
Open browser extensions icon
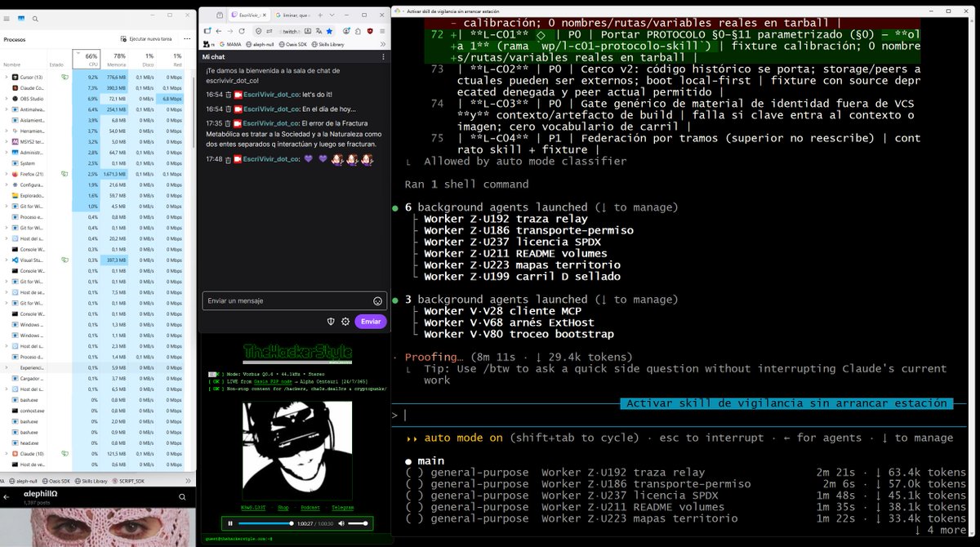coord(359,30)
